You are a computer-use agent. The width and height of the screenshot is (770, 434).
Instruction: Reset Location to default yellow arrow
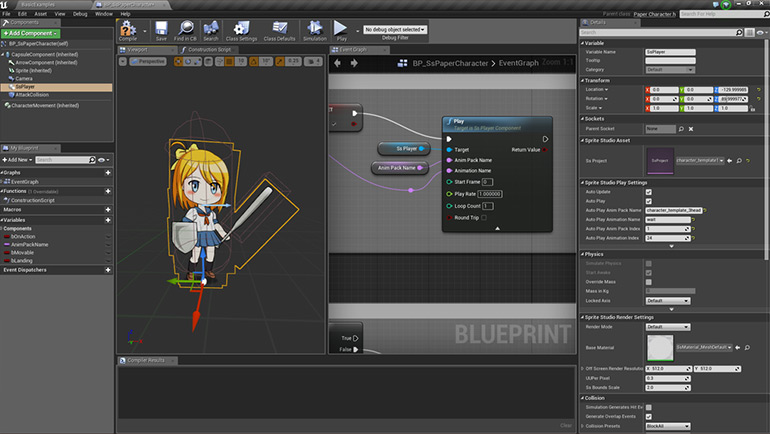point(758,90)
